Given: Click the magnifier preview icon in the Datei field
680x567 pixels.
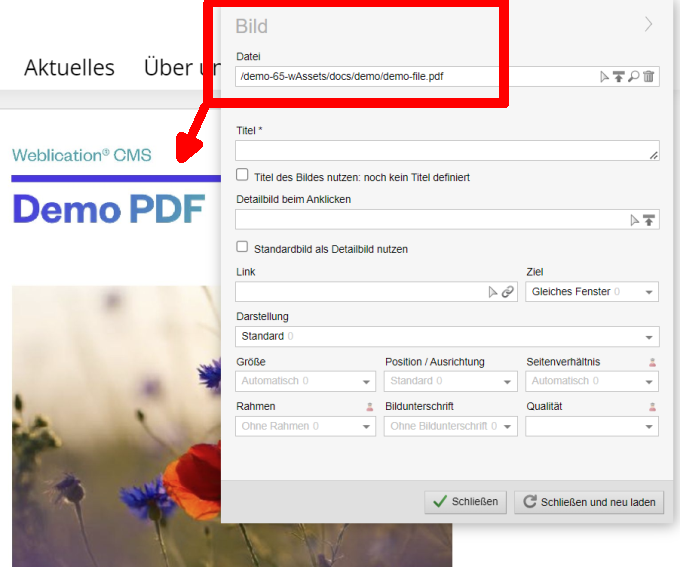Looking at the screenshot, I should pos(634,77).
